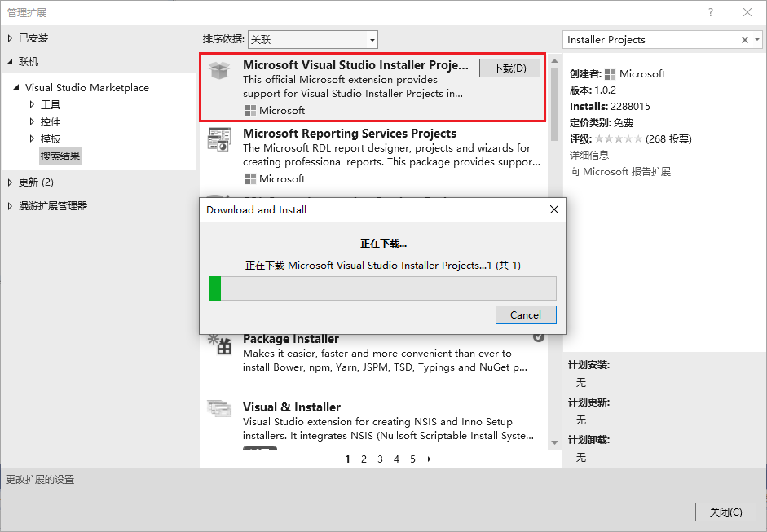
Task: Click the results list scroll down arrow
Action: (554, 442)
